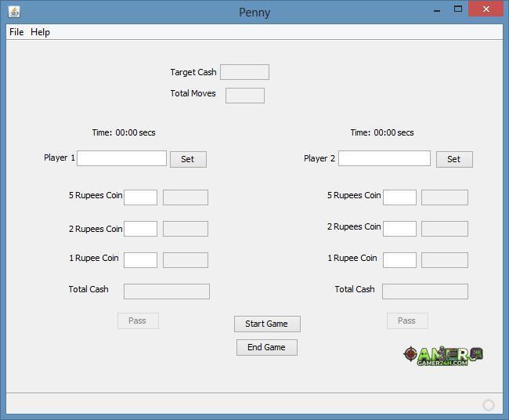
Task: Click Player 2's Time 00:00 secs label
Action: [382, 132]
